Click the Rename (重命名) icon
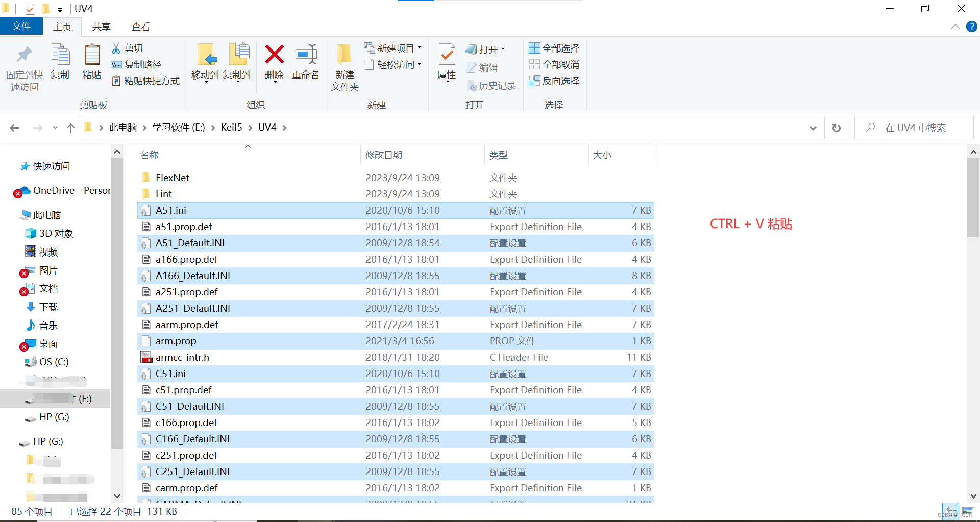Viewport: 980px width, 522px height. point(306,54)
